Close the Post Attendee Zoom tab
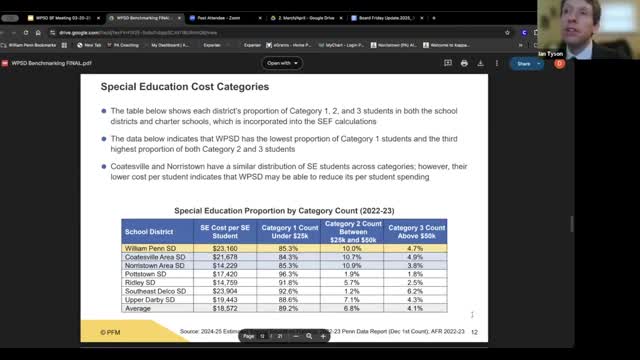Viewport: 640px width, 360px height. (260, 18)
